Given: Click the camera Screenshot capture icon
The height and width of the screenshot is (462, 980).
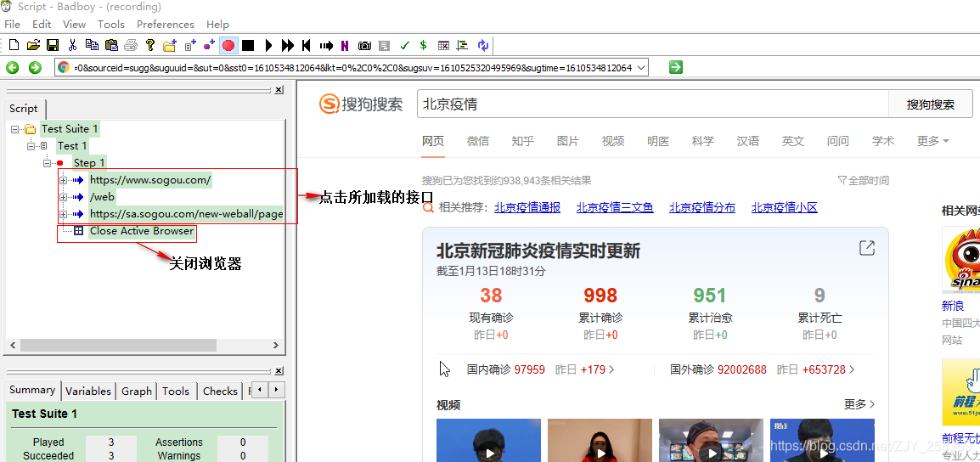Looking at the screenshot, I should [x=365, y=45].
